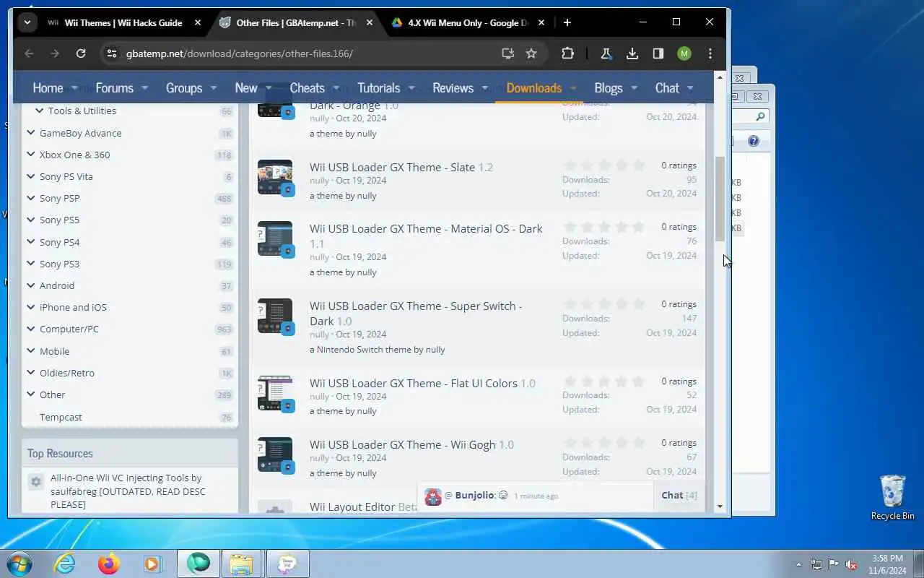Toggle the Chrome side panel icon

(x=658, y=53)
